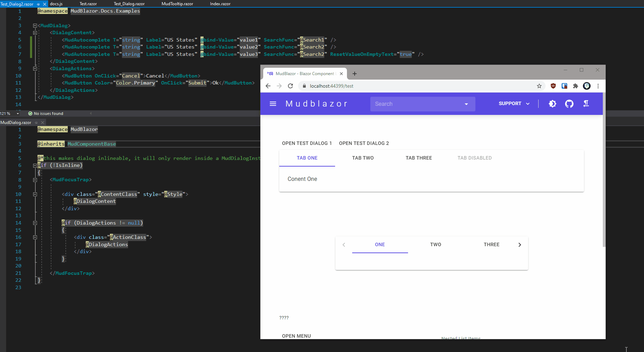The image size is (644, 352).
Task: Toggle the pin on Test_Dialog2.razor tab
Action: tap(38, 4)
